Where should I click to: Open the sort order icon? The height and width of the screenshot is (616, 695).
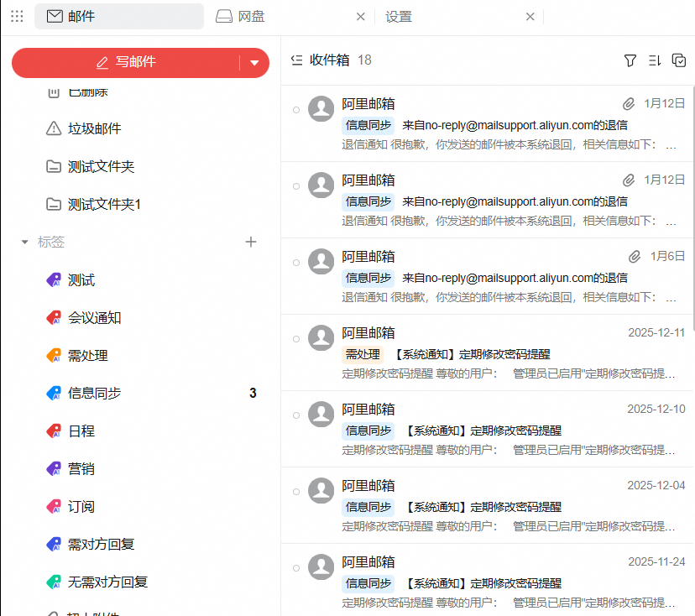656,60
